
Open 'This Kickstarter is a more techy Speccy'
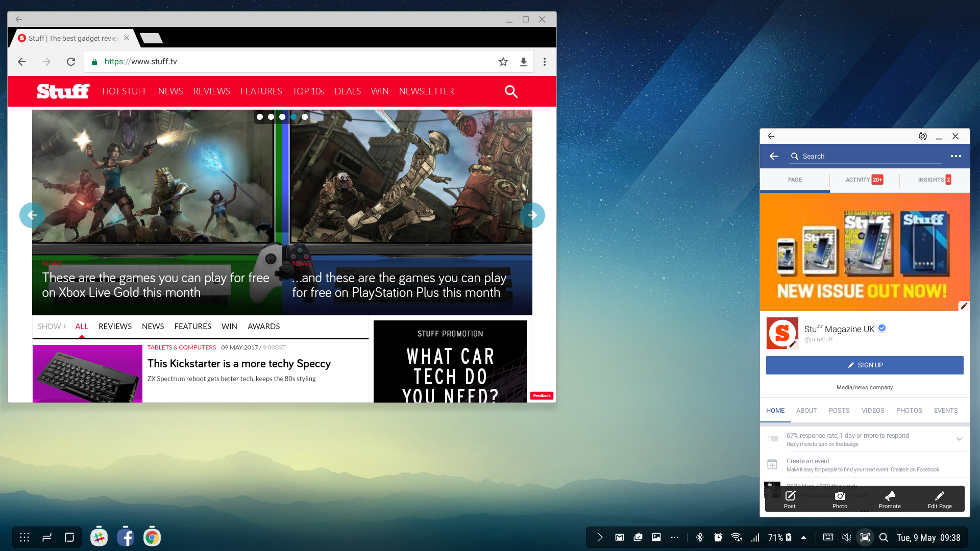pos(239,363)
